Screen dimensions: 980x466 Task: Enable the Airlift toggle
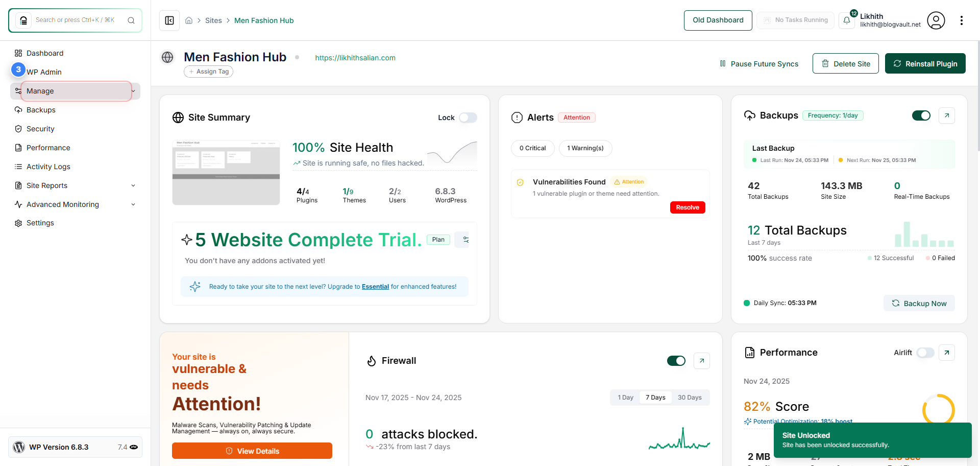tap(925, 353)
